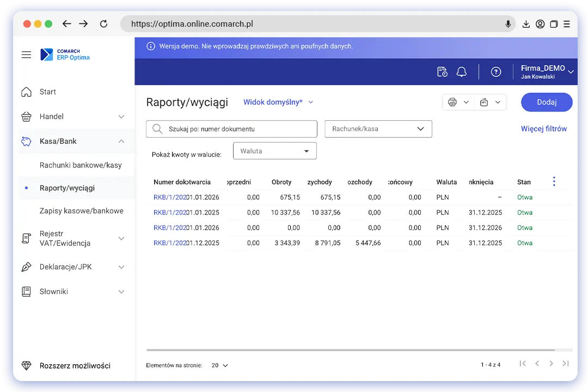Click the printer icon
This screenshot has height=392, width=588.
click(x=452, y=102)
